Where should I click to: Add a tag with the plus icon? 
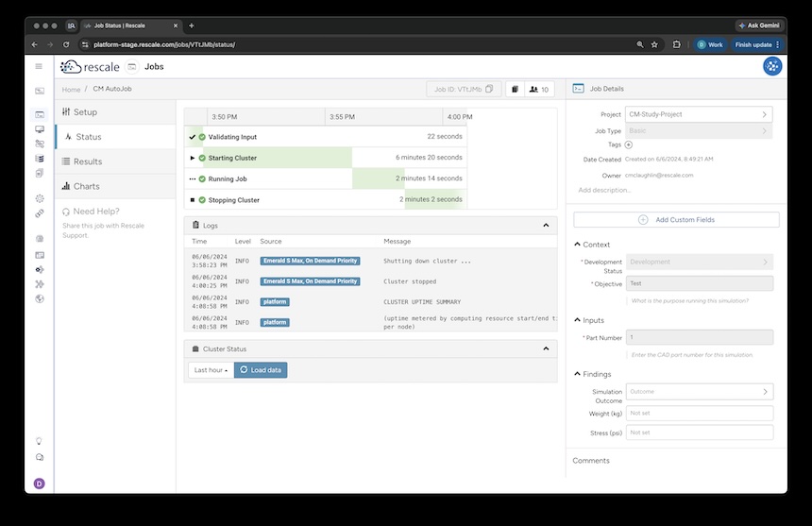pos(628,145)
